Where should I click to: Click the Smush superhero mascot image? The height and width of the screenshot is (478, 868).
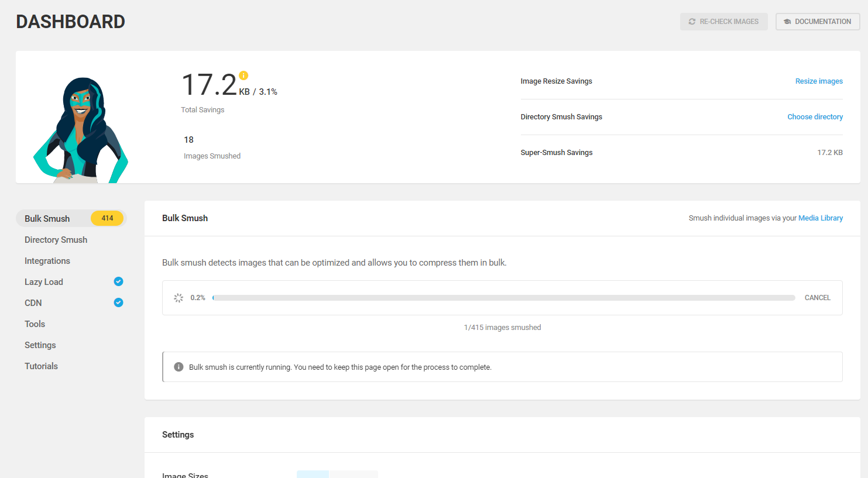coord(81,130)
